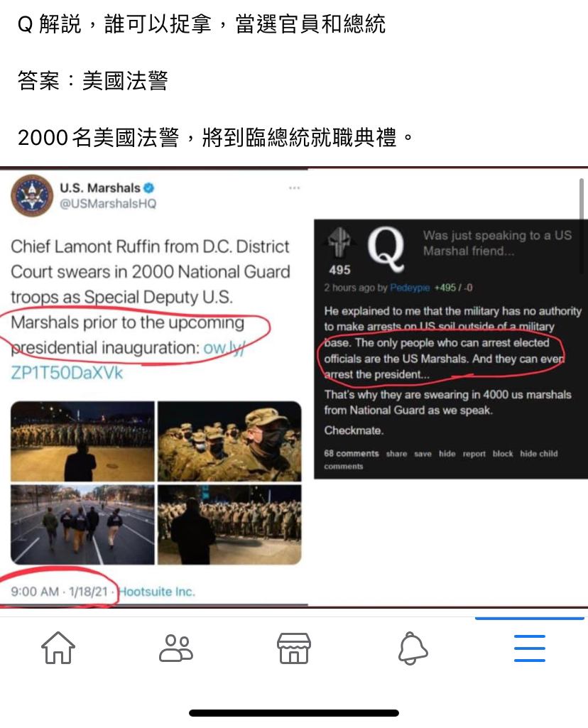Open the Pedeypie username link
The height and width of the screenshot is (728, 588).
410,288
